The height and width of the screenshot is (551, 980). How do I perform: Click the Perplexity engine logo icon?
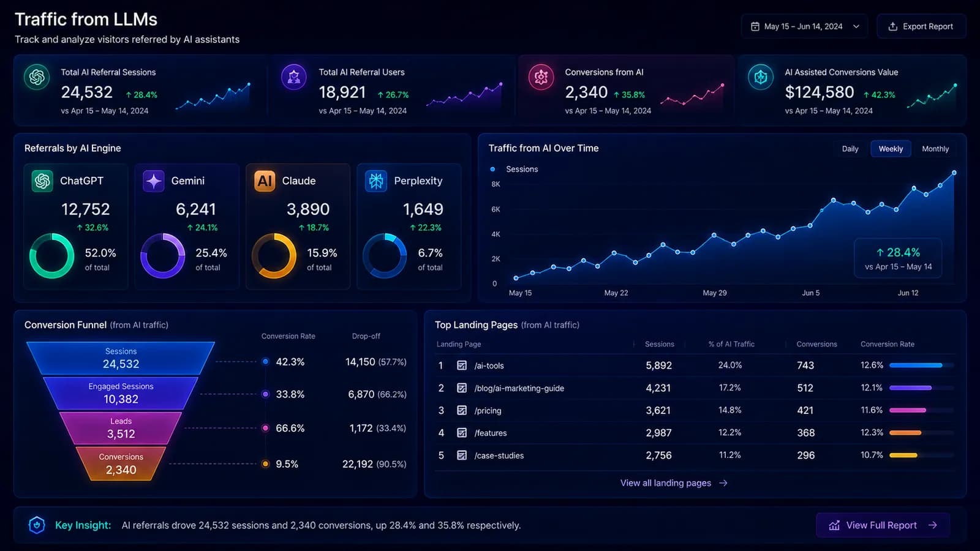tap(376, 181)
